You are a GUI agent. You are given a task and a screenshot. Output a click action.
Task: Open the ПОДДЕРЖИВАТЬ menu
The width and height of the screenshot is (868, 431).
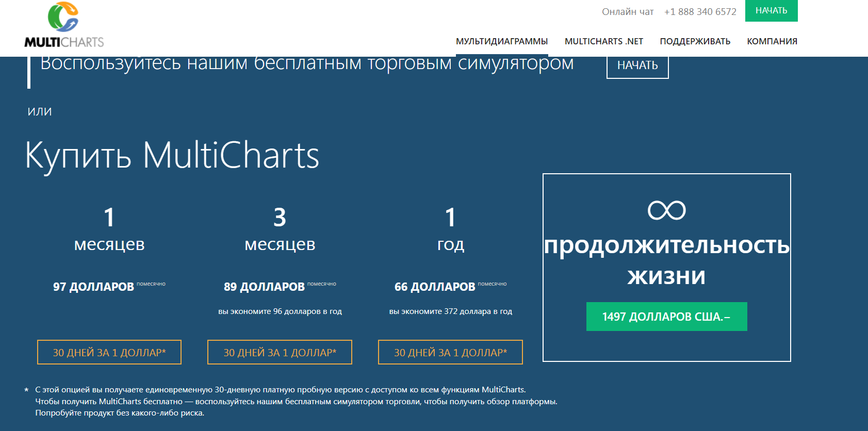(x=695, y=41)
